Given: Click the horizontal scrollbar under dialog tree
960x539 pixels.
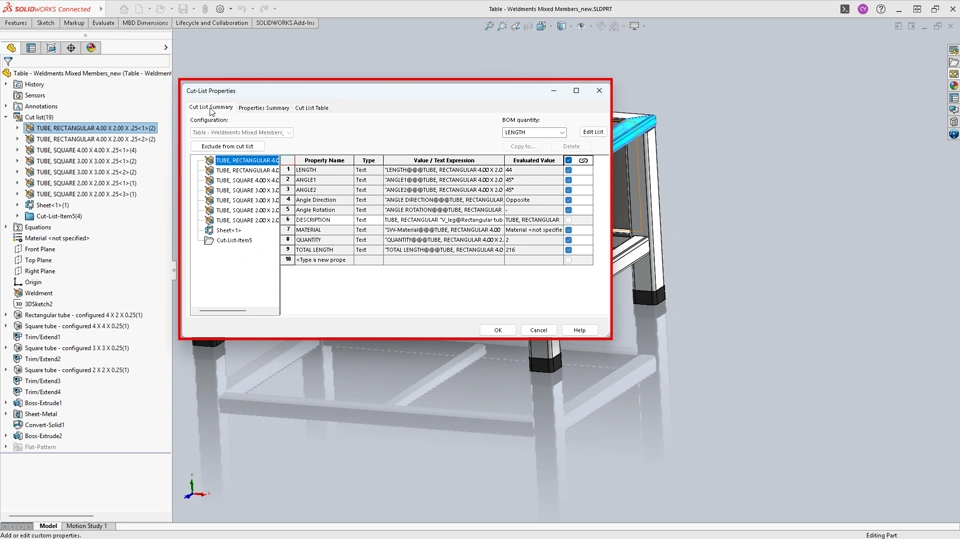Looking at the screenshot, I should [223, 311].
